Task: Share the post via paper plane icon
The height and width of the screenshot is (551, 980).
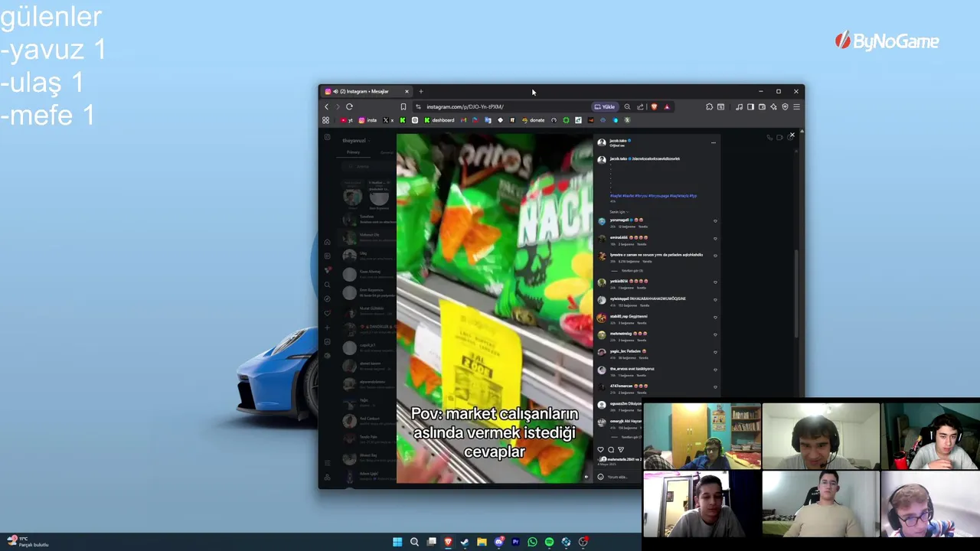Action: tap(621, 449)
